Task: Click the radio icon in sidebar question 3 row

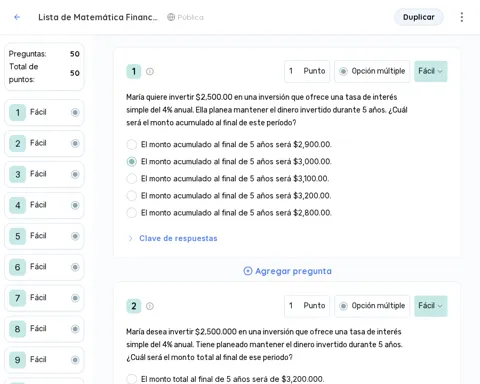Action: [75, 174]
